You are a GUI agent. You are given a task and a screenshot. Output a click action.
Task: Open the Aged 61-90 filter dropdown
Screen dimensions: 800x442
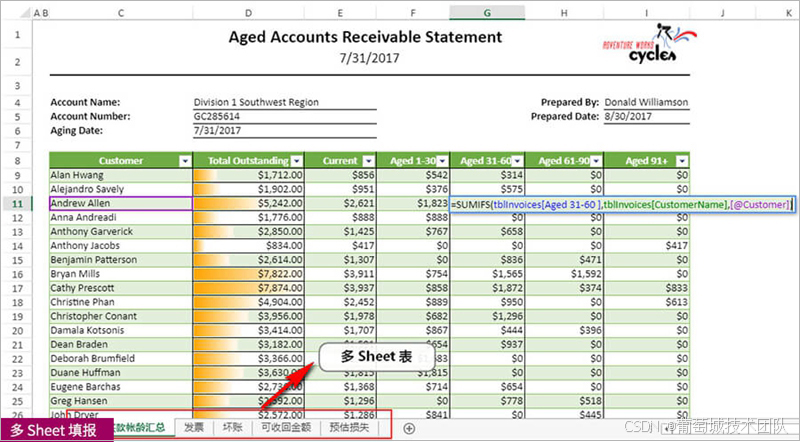click(x=596, y=161)
